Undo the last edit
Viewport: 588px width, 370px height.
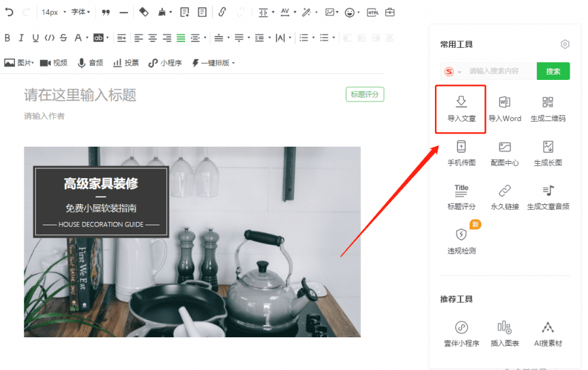click(x=9, y=12)
